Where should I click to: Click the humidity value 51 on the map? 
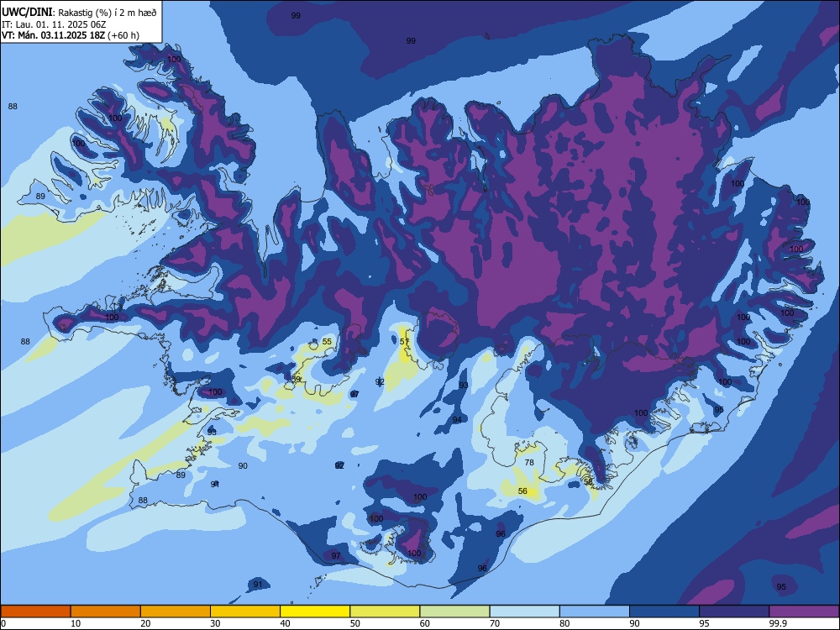pos(404,342)
